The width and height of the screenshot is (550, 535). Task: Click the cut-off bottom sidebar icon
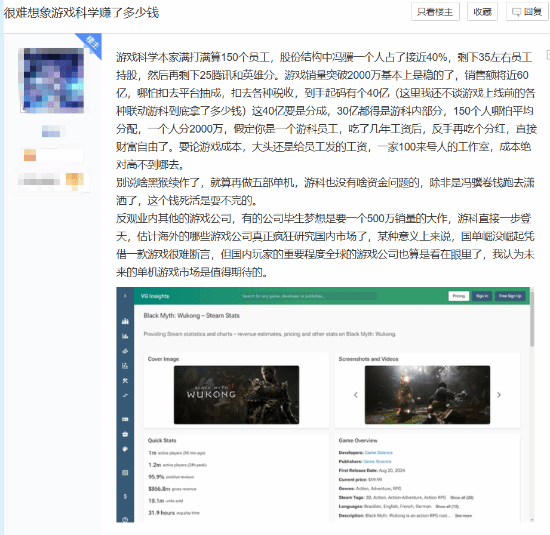[125, 519]
